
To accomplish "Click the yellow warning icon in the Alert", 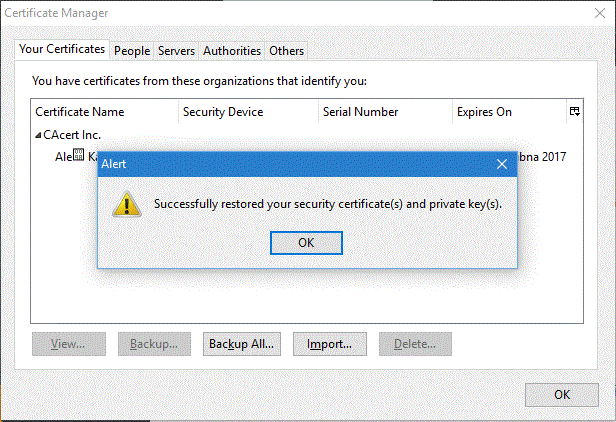I will pyautogui.click(x=126, y=204).
